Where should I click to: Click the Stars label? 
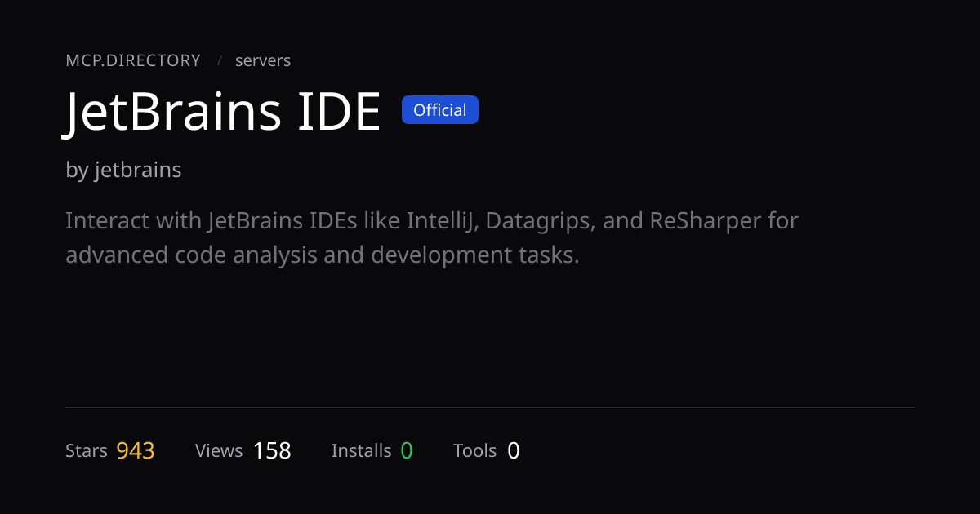87,450
